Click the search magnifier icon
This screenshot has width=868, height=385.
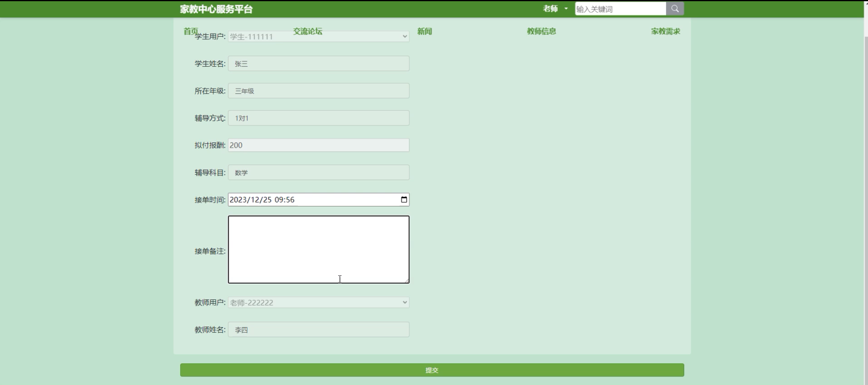tap(675, 8)
